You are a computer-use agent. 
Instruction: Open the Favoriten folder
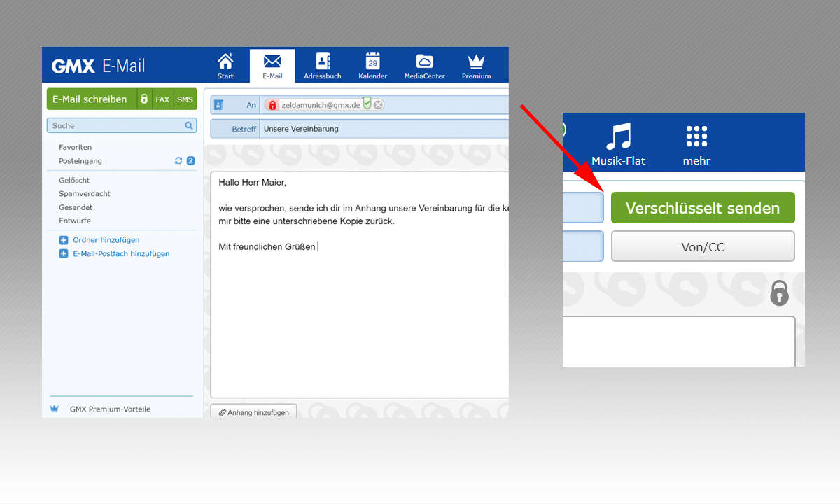click(x=76, y=147)
